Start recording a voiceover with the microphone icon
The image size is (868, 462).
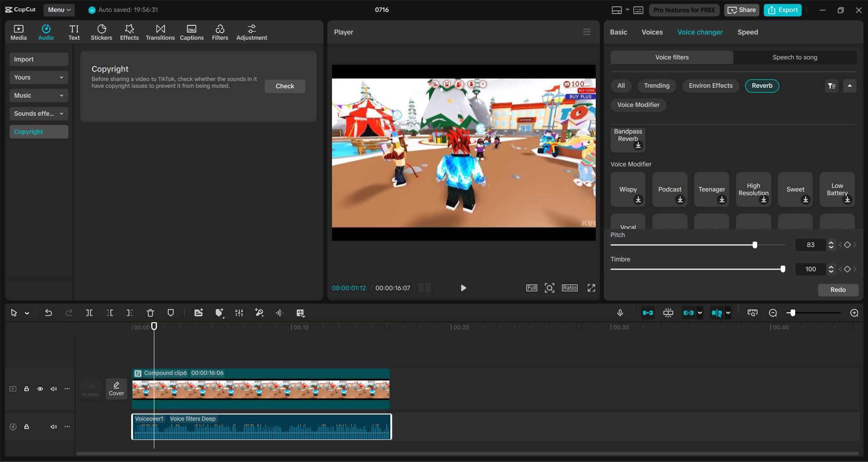(620, 313)
